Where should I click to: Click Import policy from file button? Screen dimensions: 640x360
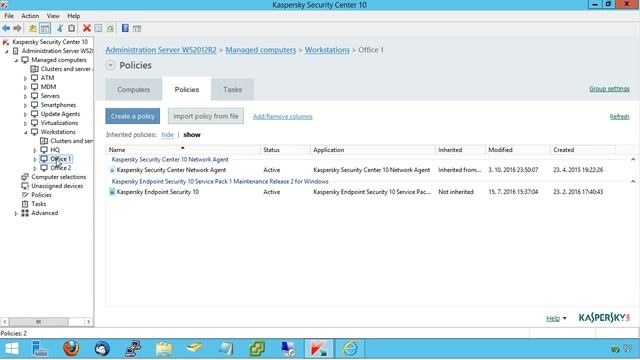click(206, 116)
